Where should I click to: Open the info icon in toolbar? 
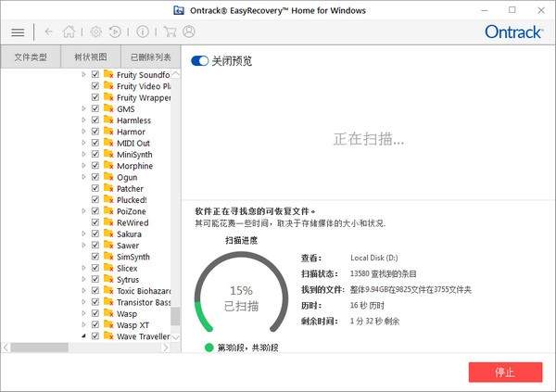click(x=142, y=32)
